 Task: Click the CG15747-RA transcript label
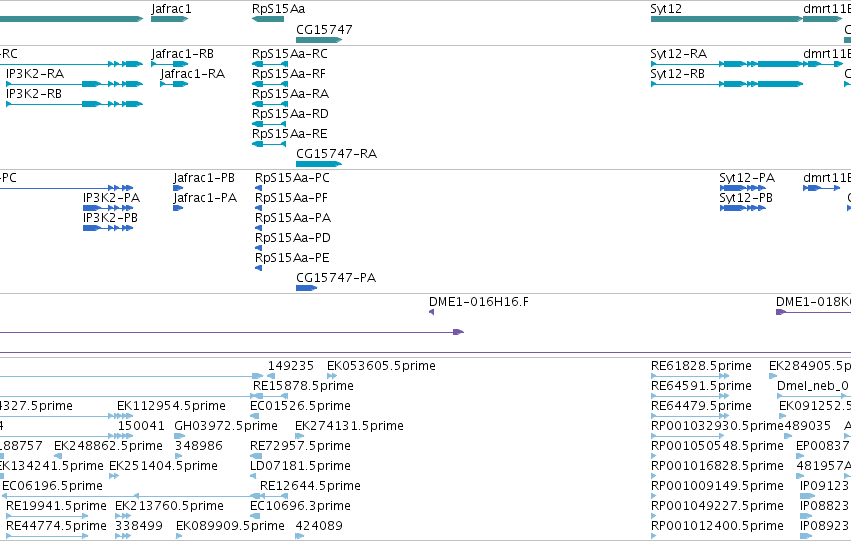[336, 155]
